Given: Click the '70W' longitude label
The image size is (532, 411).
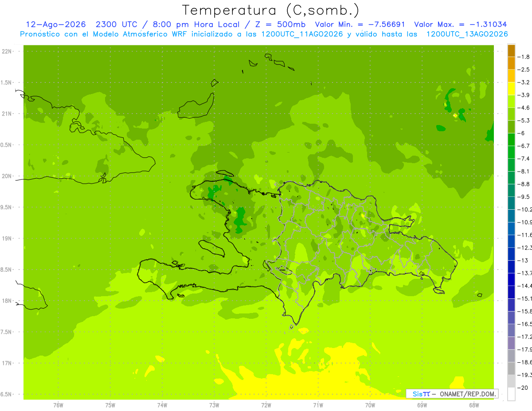Looking at the screenshot, I should [x=370, y=405].
